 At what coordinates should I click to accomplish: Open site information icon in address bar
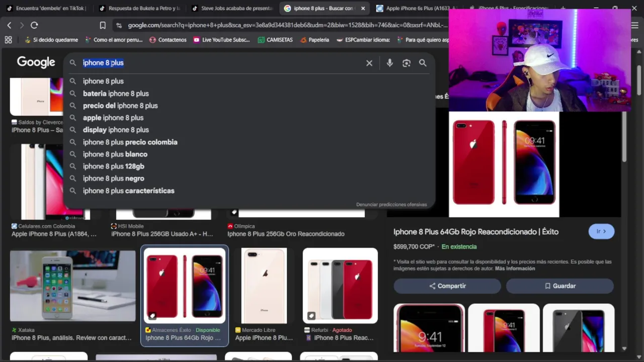coord(119,25)
